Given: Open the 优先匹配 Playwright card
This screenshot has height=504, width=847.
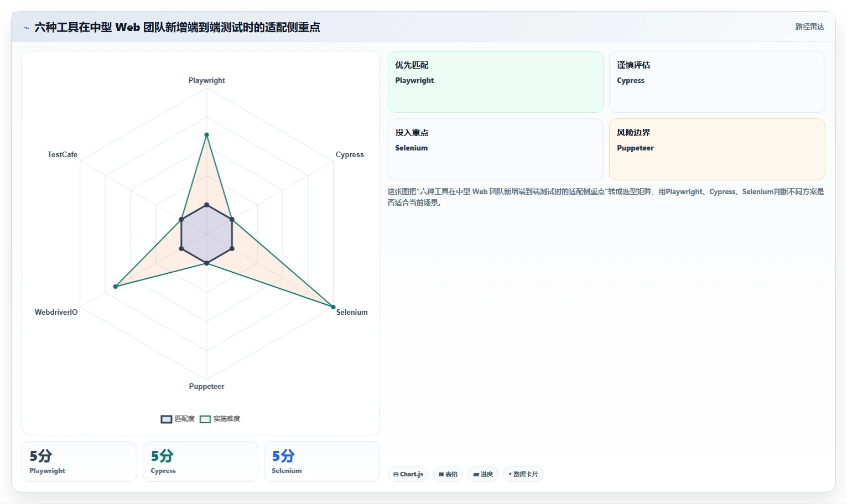Looking at the screenshot, I should [496, 82].
